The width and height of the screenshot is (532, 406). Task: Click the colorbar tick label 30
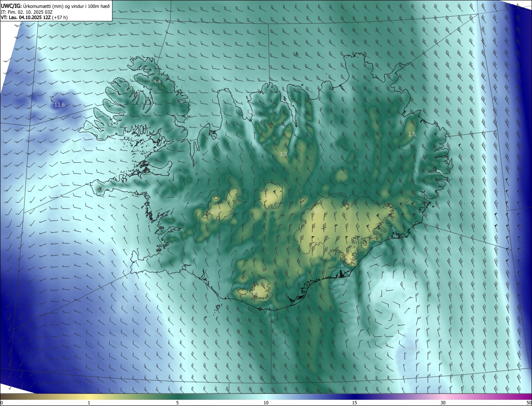click(443, 403)
